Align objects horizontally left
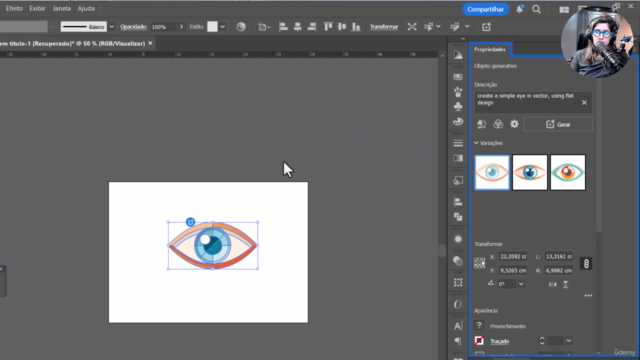The width and height of the screenshot is (640, 360). [x=283, y=27]
